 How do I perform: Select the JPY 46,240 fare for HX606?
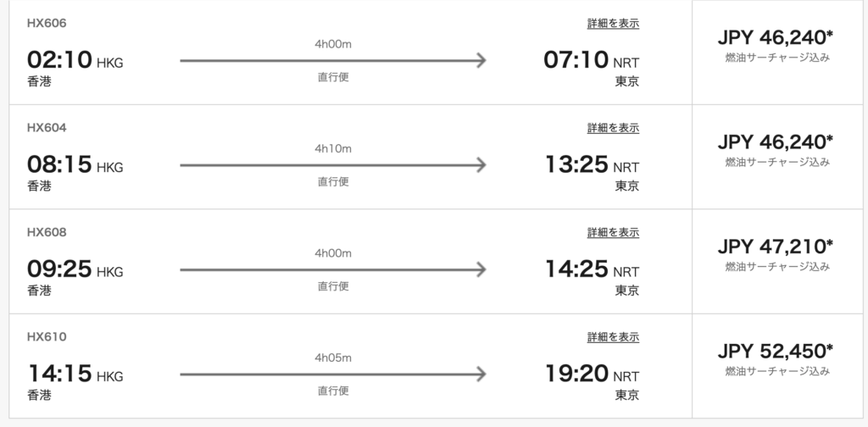776,39
